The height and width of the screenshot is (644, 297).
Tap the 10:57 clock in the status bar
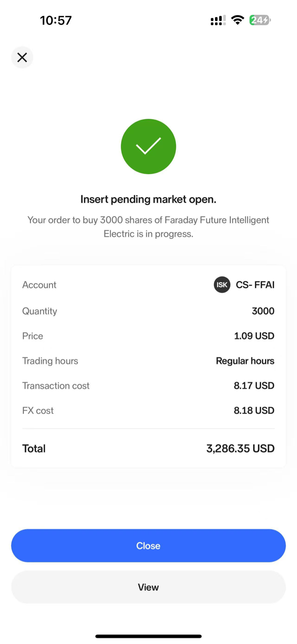56,20
